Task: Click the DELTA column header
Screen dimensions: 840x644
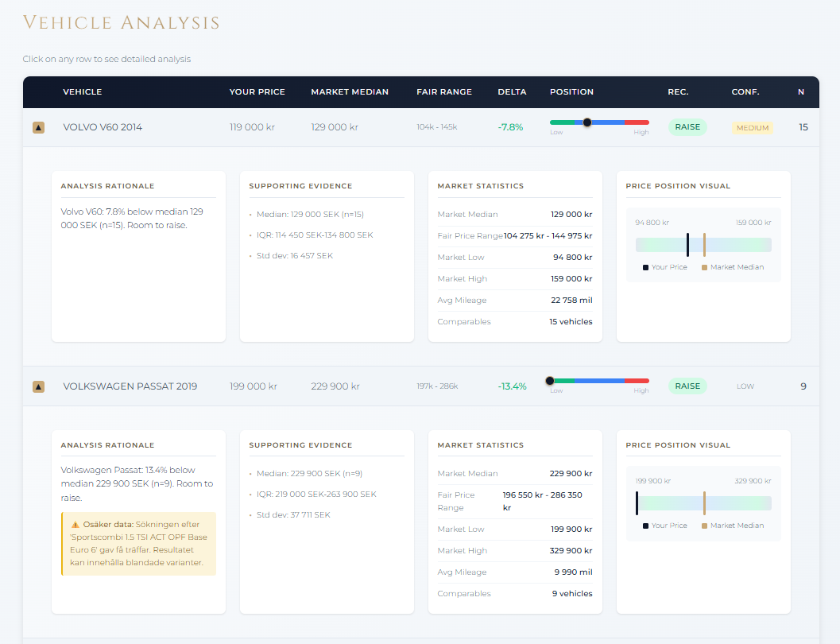Action: [x=512, y=92]
